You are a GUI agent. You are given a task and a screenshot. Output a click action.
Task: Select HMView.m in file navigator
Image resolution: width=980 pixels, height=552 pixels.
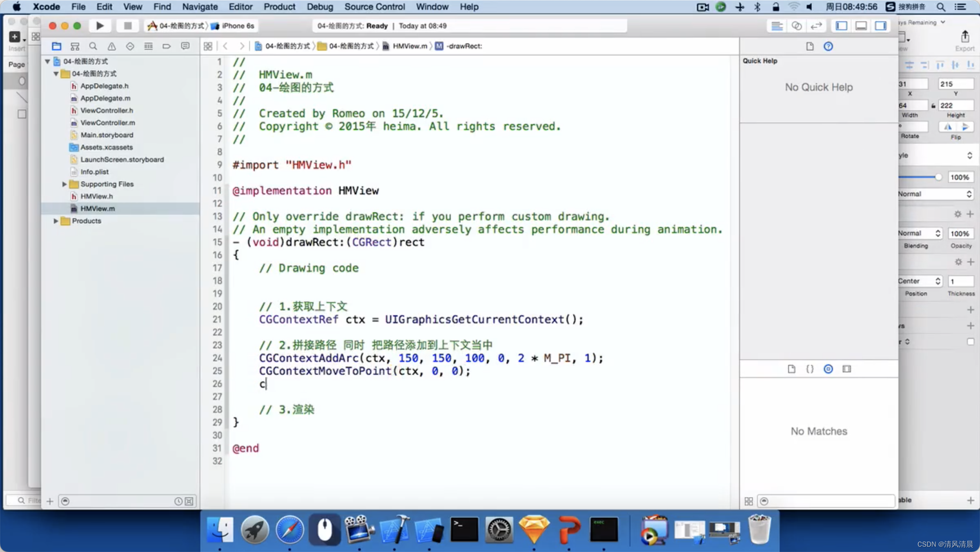point(98,208)
